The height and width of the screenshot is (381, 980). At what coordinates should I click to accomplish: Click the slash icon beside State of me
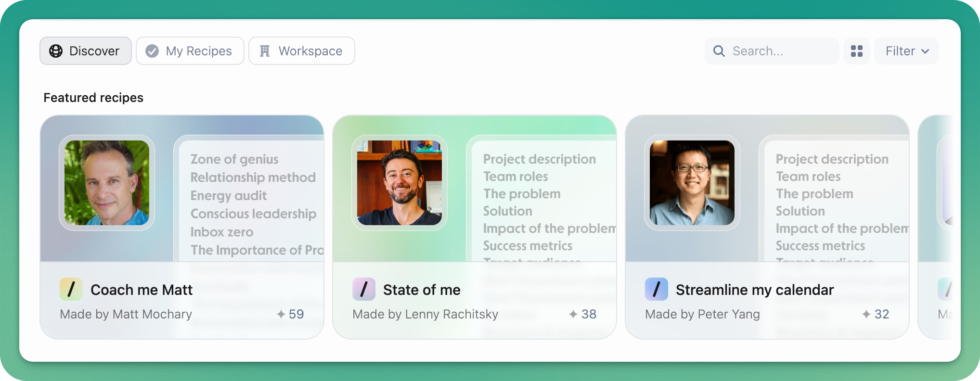click(364, 290)
